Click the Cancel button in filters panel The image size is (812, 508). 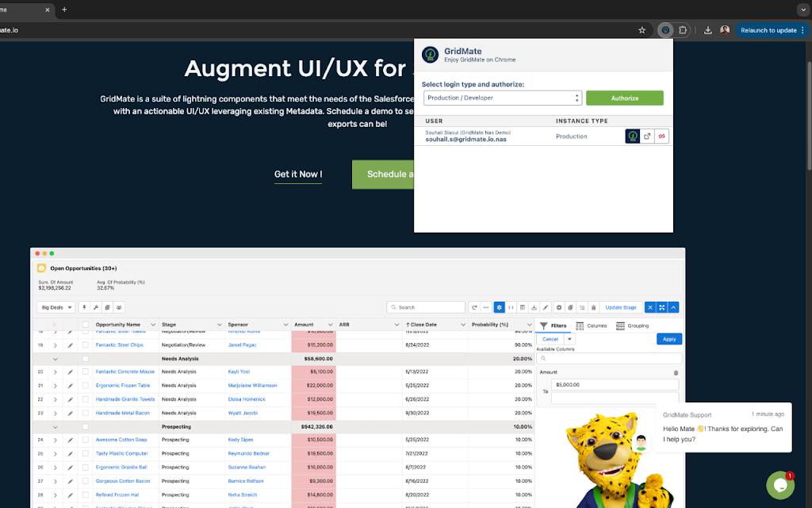[x=550, y=339]
